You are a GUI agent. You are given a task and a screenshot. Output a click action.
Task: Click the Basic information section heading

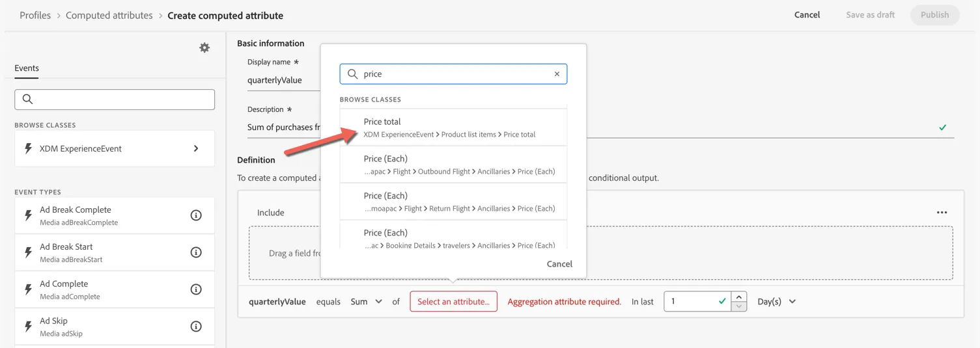[270, 44]
